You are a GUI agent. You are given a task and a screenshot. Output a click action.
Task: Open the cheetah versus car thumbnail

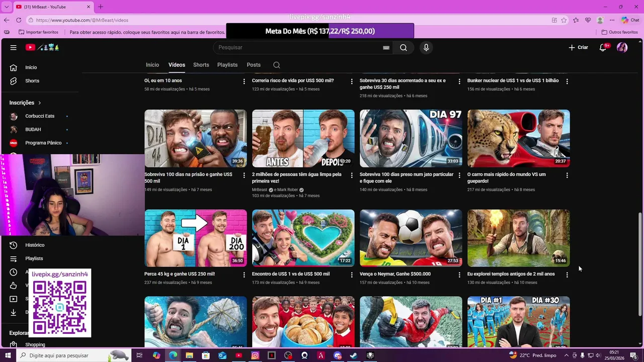[x=519, y=138]
